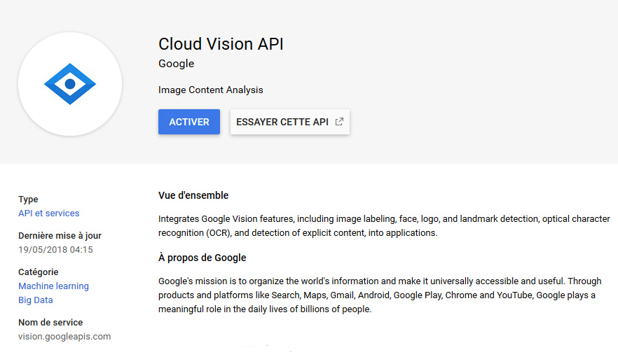Image resolution: width=618 pixels, height=364 pixels.
Task: Click the Cloud Vision API eye logo
Action: (x=70, y=84)
